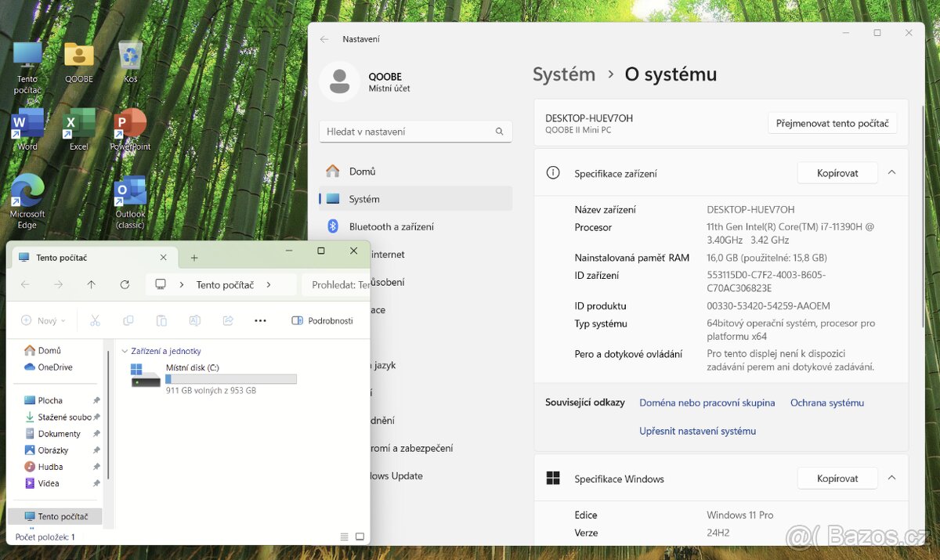Toggle the Podrobnosti details pane
940x560 pixels.
pyautogui.click(x=322, y=320)
